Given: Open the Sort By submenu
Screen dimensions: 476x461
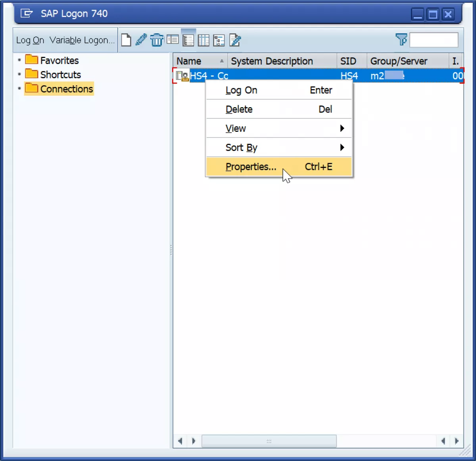Looking at the screenshot, I should point(279,147).
